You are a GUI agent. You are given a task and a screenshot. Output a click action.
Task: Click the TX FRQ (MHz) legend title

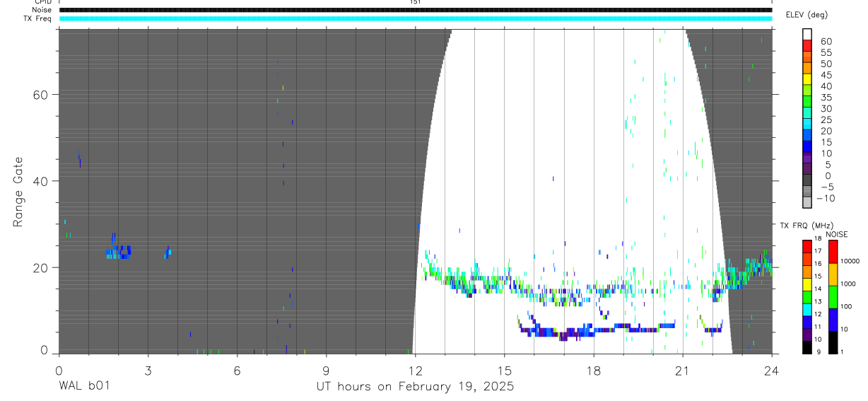click(806, 226)
